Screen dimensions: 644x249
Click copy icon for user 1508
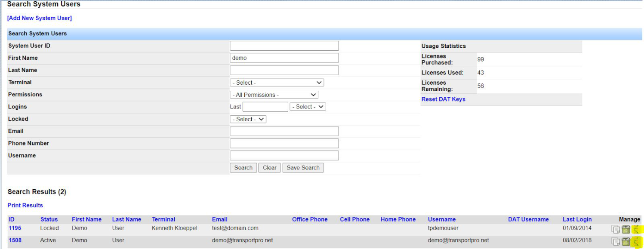coord(616,242)
